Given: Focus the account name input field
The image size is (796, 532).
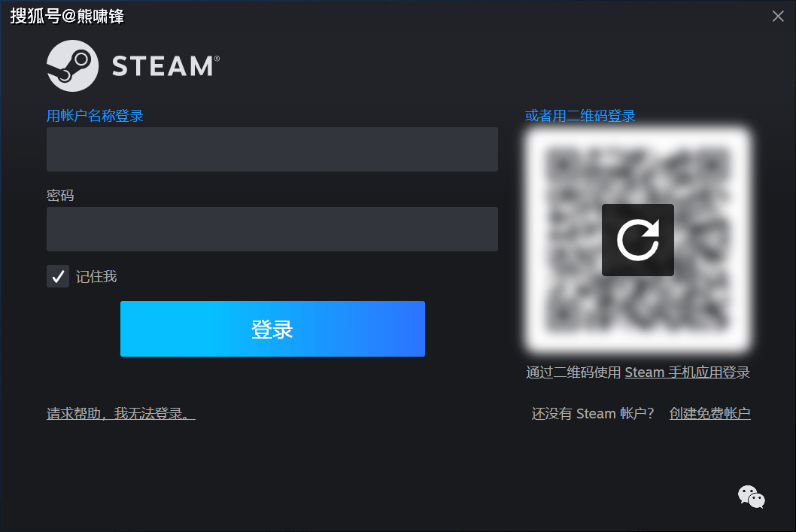Looking at the screenshot, I should (272, 149).
